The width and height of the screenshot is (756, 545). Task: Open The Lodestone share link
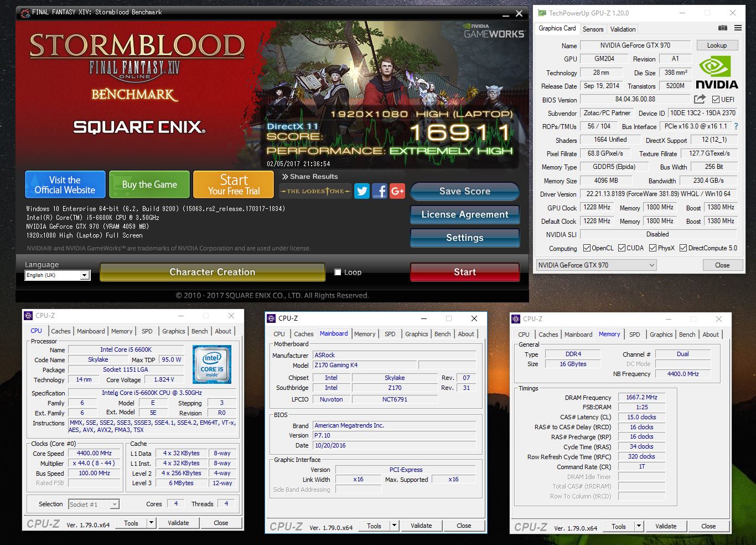[x=315, y=191]
